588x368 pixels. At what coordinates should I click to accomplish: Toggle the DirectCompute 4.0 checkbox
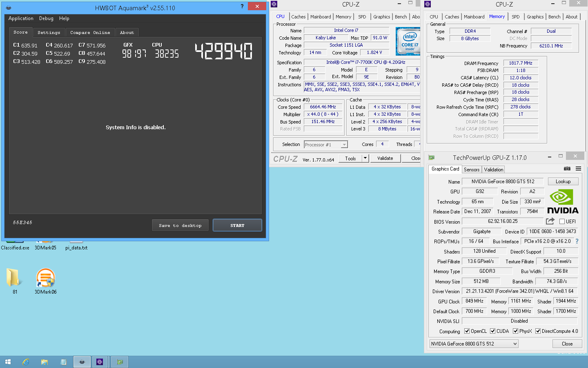pyautogui.click(x=538, y=331)
